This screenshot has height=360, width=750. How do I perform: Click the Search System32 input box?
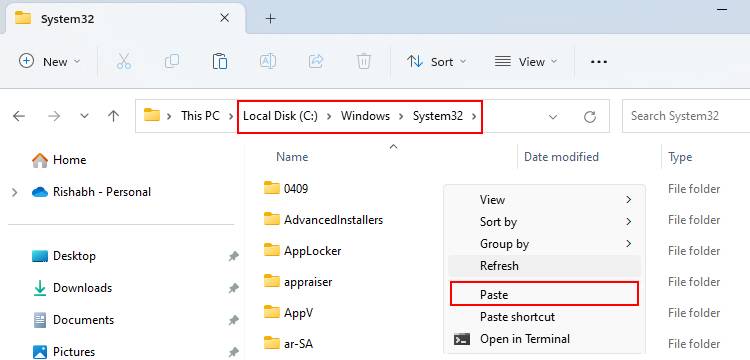click(686, 116)
